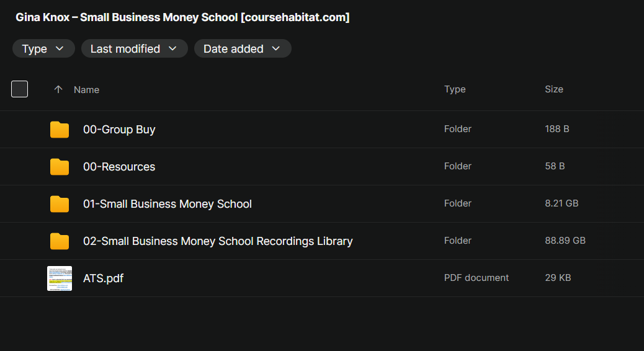Open the 00-Group Buy folder name
The image size is (644, 351).
119,130
